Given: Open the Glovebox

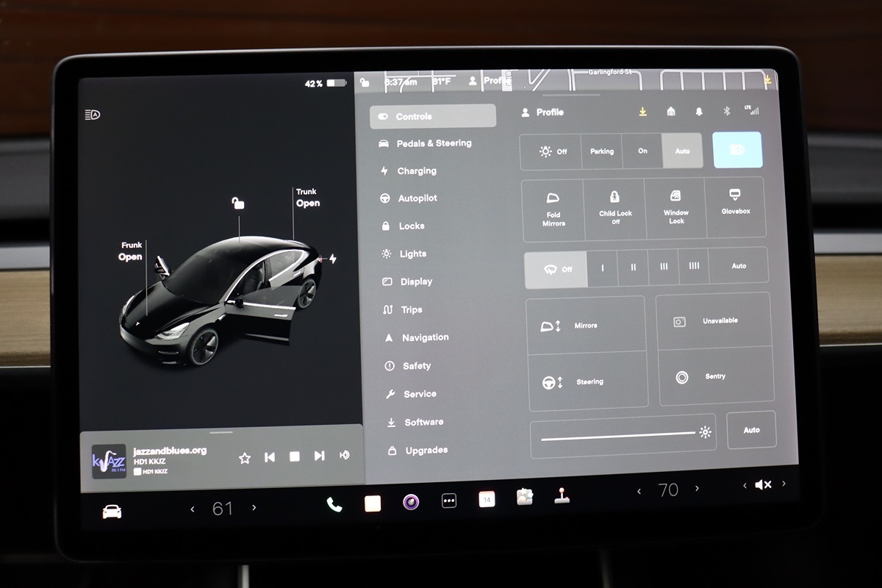Looking at the screenshot, I should [734, 203].
